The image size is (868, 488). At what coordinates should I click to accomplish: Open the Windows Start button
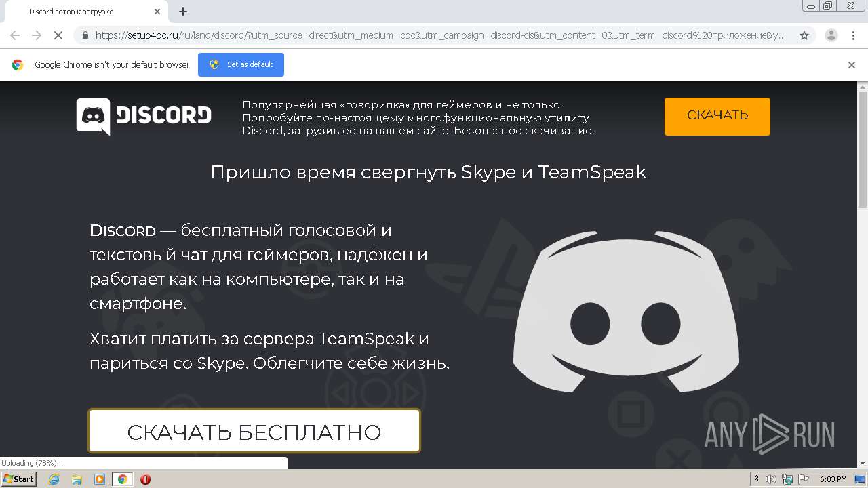19,479
